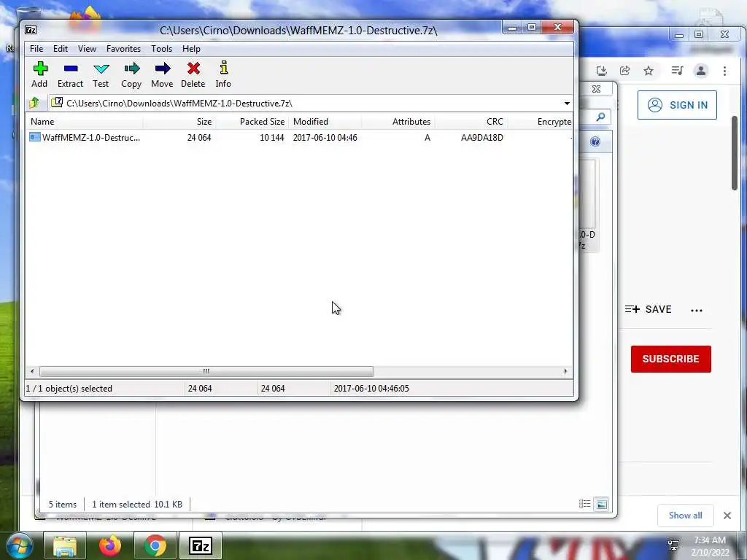Image resolution: width=747 pixels, height=560 pixels.
Task: Click the red SUBSCRIBE button
Action: (x=671, y=359)
